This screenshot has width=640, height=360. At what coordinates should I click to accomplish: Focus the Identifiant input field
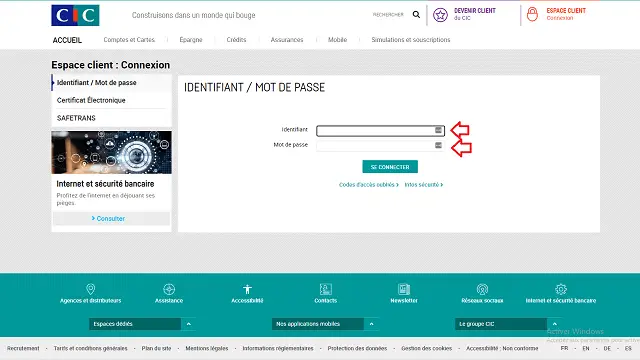[x=380, y=131]
